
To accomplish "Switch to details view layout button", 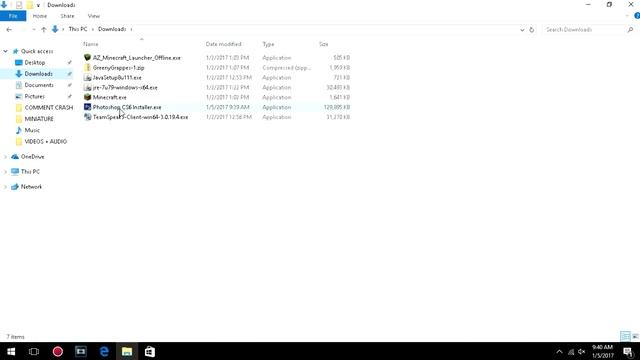I will 625,336.
